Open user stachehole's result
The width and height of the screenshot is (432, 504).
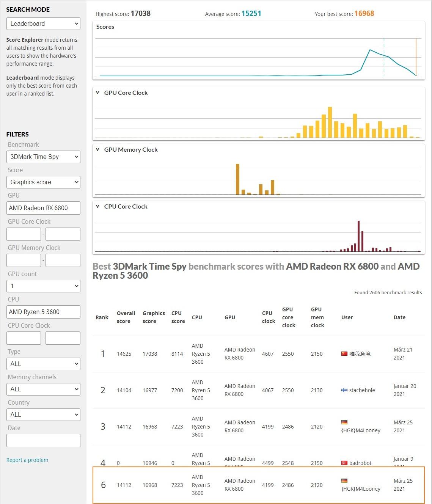point(362,390)
